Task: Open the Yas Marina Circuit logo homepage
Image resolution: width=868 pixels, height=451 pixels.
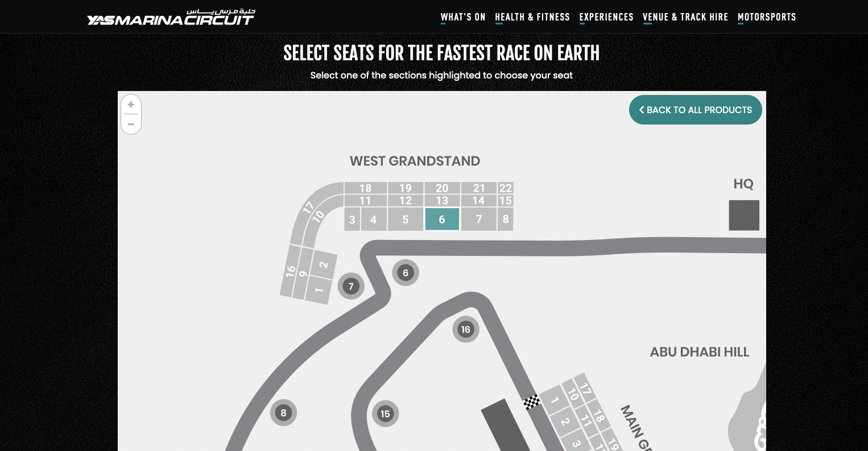Action: click(x=171, y=17)
